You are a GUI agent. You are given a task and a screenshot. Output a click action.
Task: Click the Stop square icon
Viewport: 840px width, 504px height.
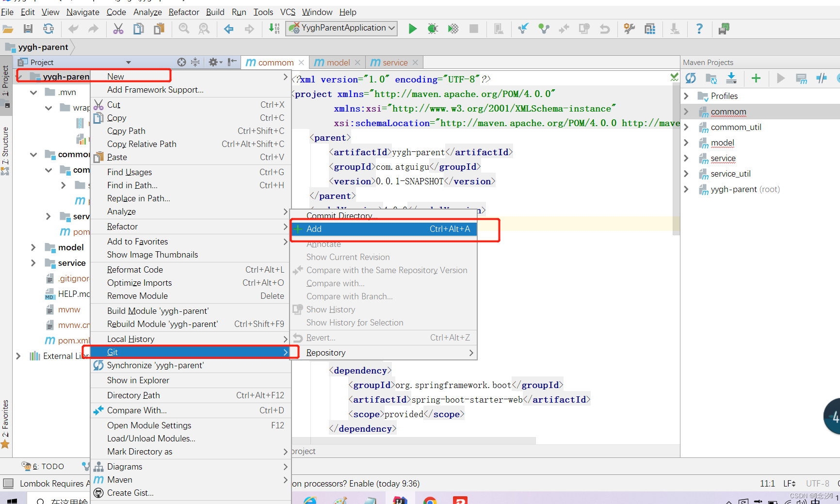point(474,29)
